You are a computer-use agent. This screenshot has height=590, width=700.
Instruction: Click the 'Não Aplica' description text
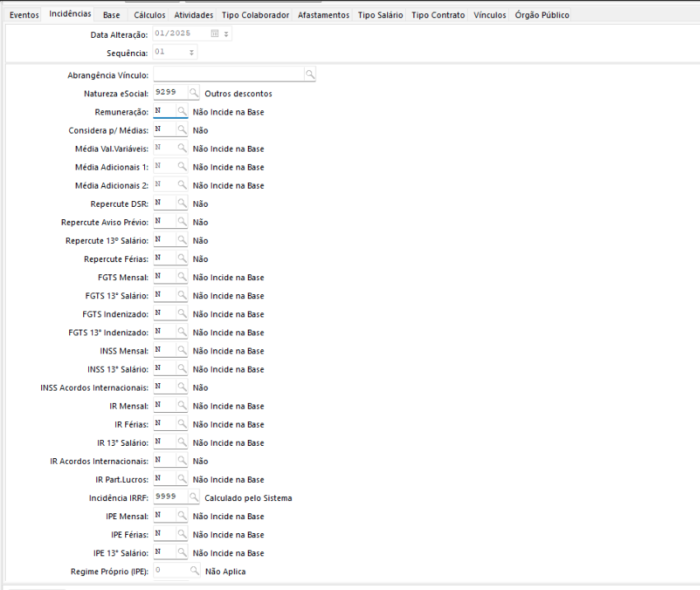pyautogui.click(x=226, y=572)
